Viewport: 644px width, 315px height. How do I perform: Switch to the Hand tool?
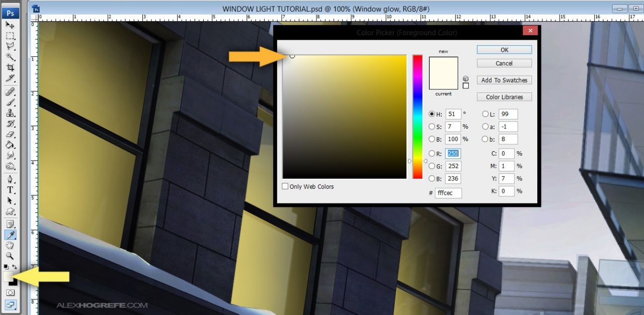tap(10, 245)
